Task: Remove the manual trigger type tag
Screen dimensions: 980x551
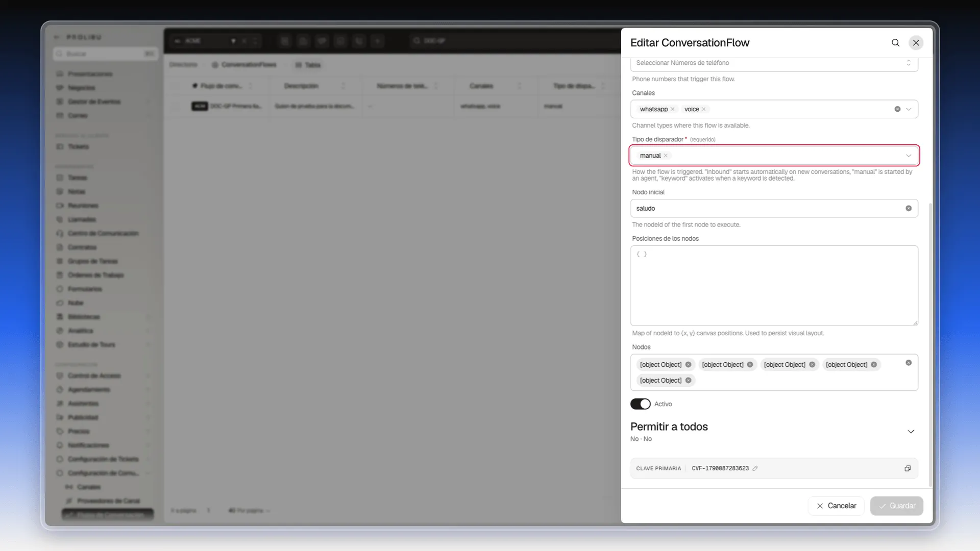Action: click(x=666, y=156)
